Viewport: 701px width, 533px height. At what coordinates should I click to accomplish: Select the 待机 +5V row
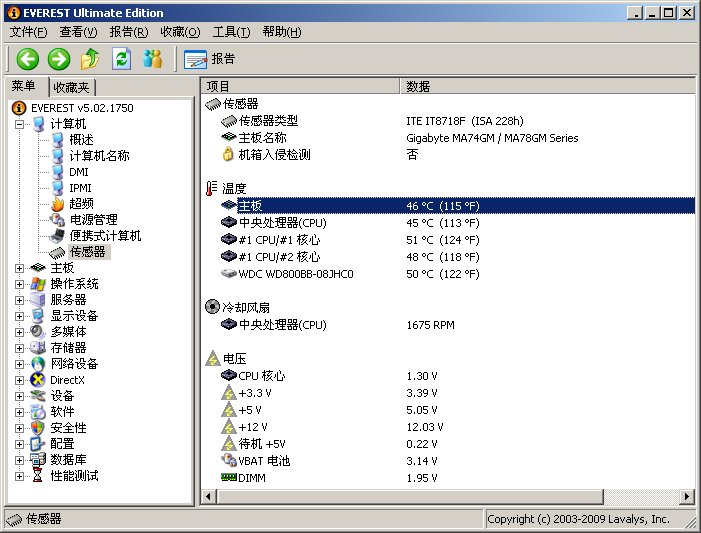tap(448, 444)
